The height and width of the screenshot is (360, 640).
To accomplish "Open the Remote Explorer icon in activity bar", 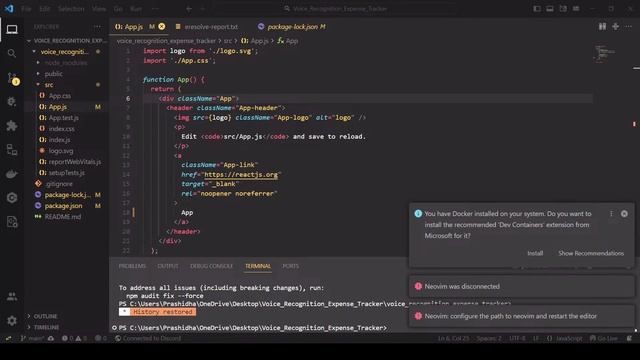I will [12, 149].
